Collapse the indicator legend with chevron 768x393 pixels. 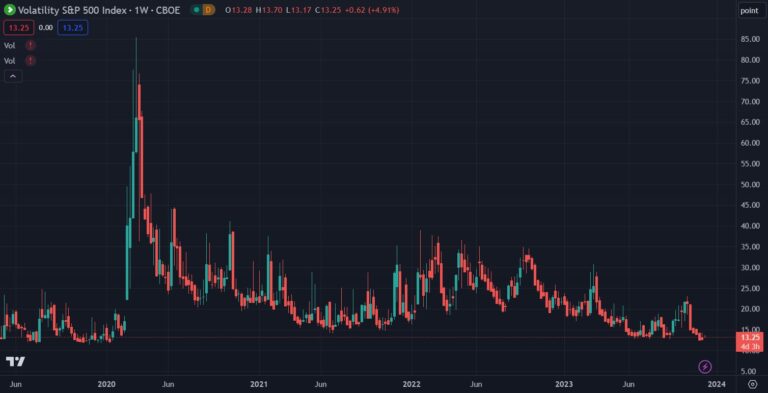(13, 76)
